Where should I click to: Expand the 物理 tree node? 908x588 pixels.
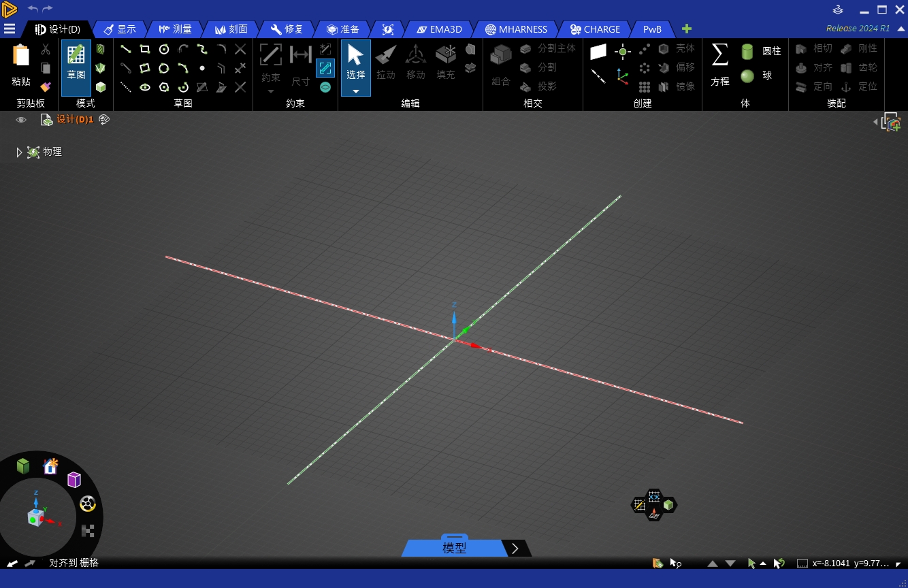19,152
